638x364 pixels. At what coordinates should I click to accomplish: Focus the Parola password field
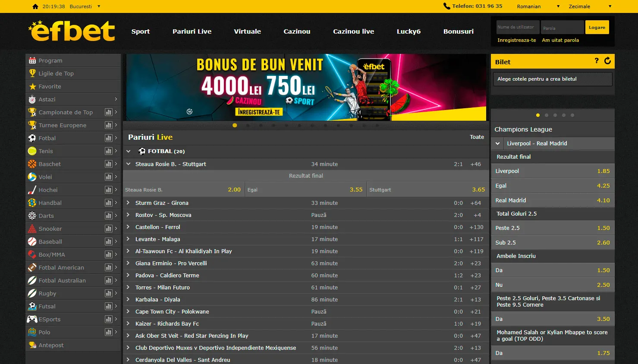click(563, 27)
